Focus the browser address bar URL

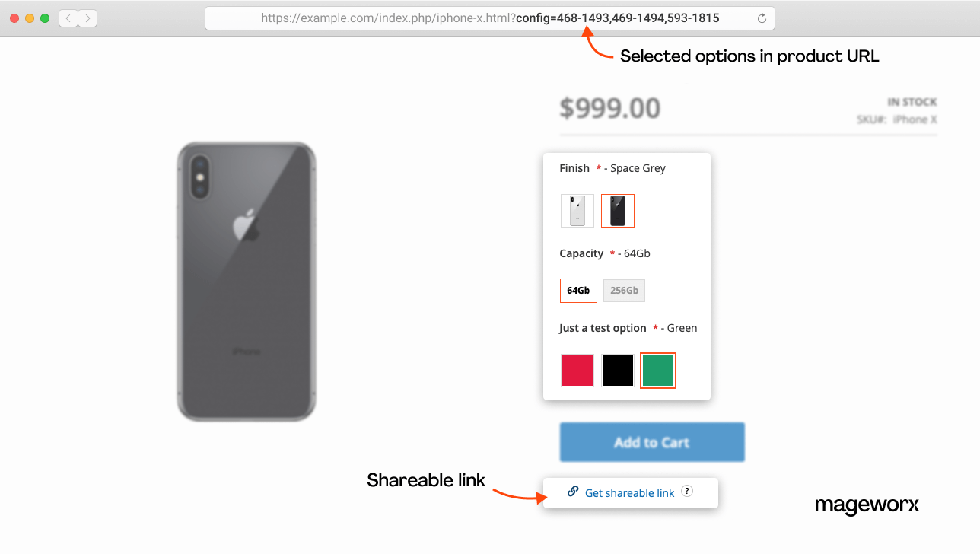coord(489,18)
